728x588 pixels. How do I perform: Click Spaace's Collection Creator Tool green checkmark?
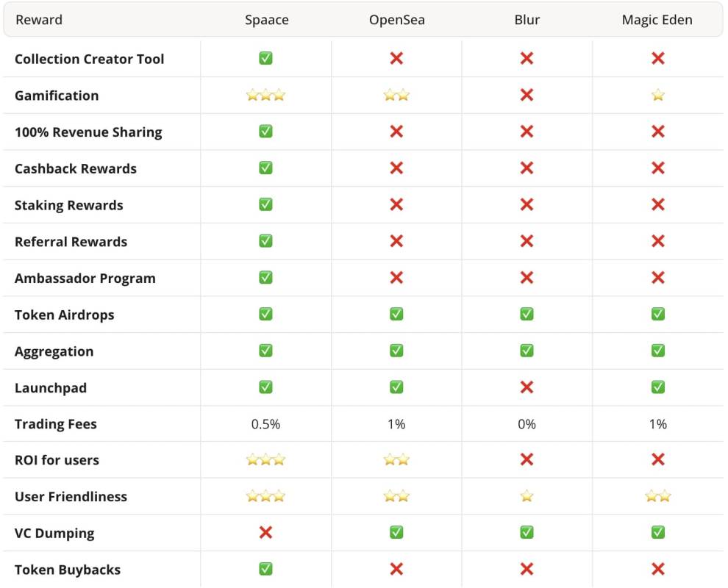click(266, 58)
